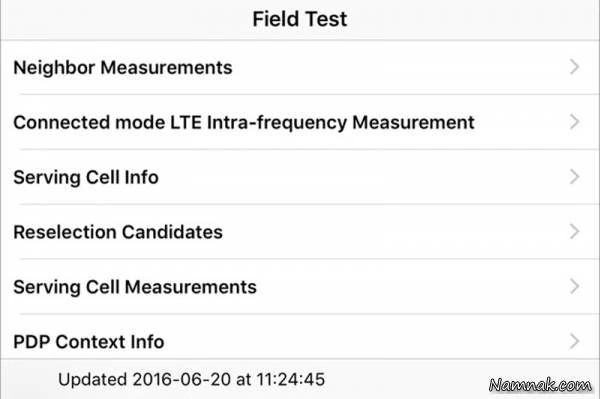This screenshot has height=399, width=600.
Task: Open the Serving Cell Measurements label
Action: [135, 287]
